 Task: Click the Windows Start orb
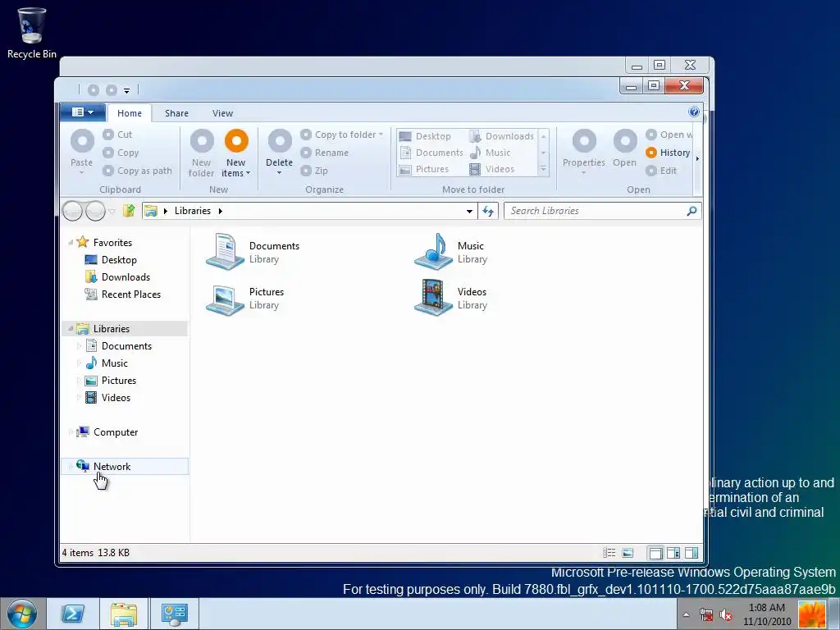pos(22,614)
